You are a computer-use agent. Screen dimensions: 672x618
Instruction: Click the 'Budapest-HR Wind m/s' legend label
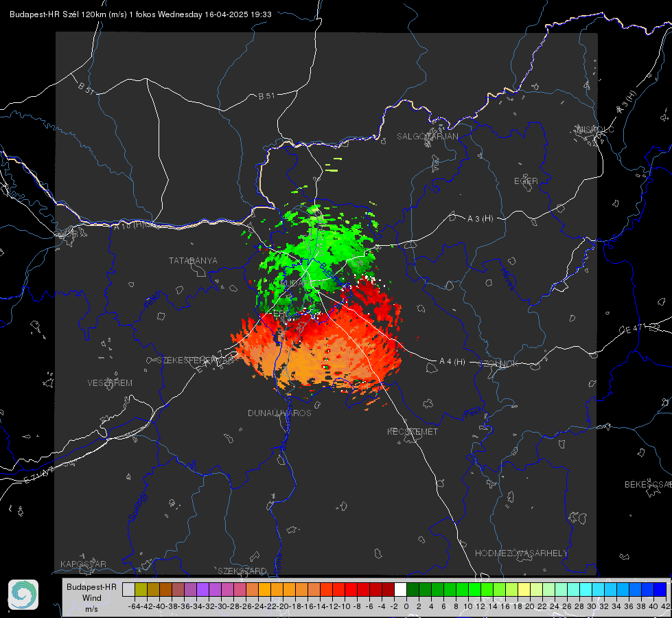point(92,598)
